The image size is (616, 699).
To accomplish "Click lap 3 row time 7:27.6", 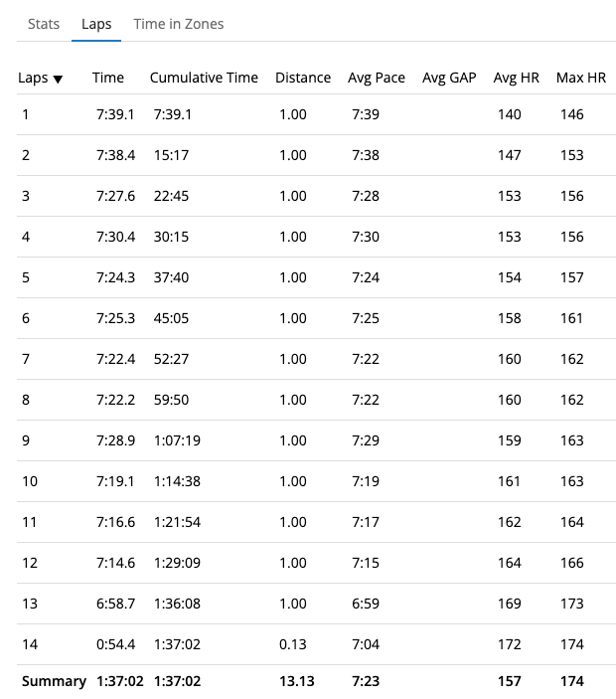I will pyautogui.click(x=114, y=196).
